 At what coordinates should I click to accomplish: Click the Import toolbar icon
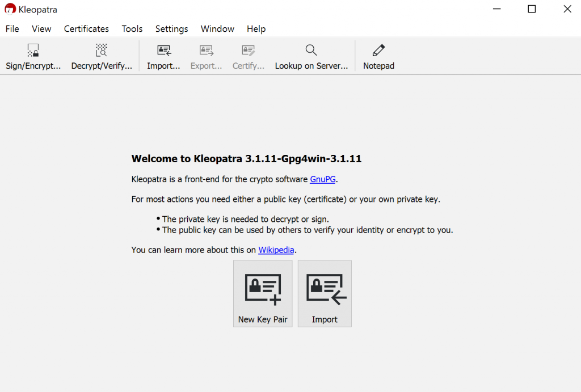pyautogui.click(x=163, y=57)
